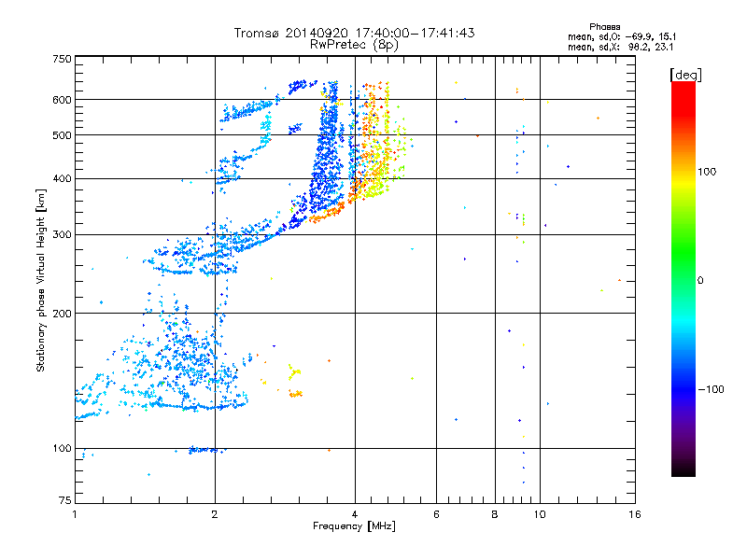Click the '100' km height axis tick label
The image size is (747, 560).
point(62,448)
